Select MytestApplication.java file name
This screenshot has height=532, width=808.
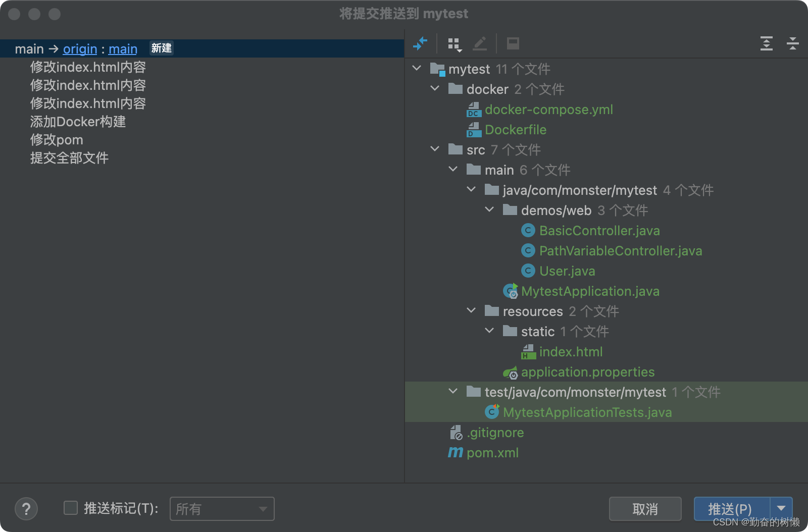(x=590, y=291)
